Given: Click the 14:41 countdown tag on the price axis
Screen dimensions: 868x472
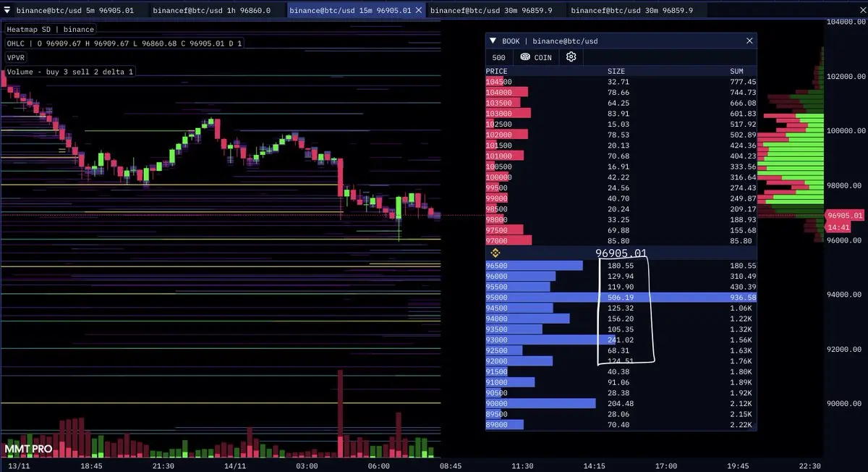Looking at the screenshot, I should coord(838,227).
